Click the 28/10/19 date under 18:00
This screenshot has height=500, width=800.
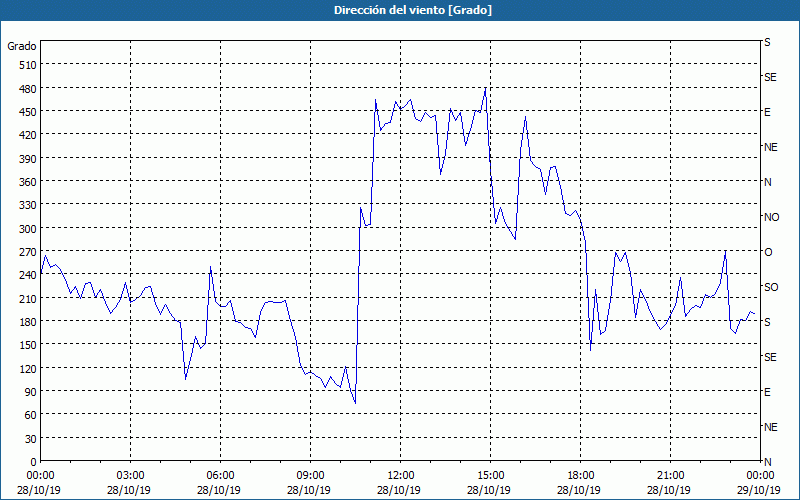pyautogui.click(x=579, y=490)
